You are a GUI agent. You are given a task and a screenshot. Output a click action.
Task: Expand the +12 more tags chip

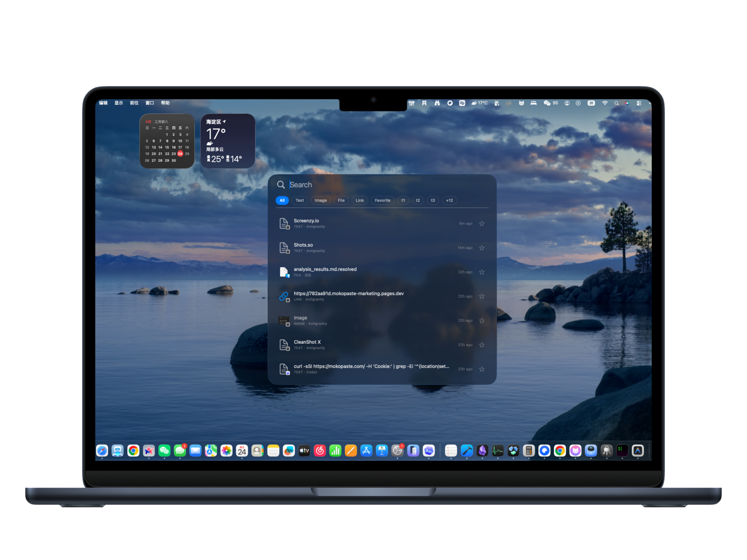pyautogui.click(x=449, y=200)
